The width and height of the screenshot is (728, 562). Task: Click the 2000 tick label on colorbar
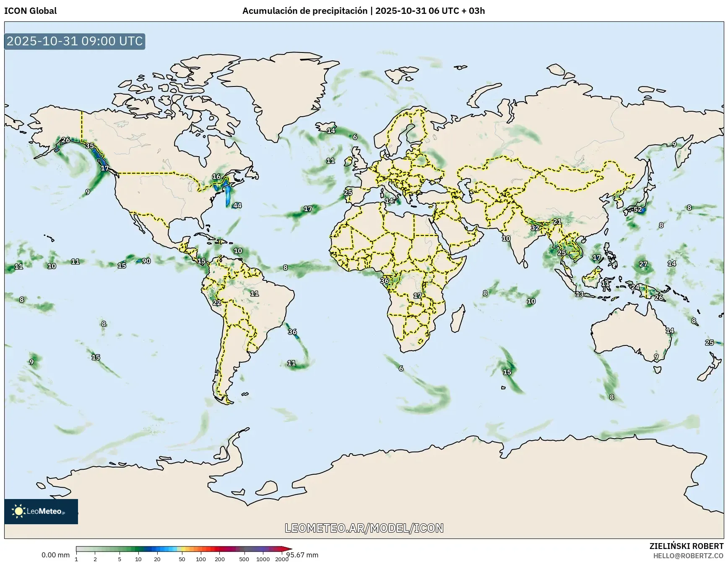281,559
